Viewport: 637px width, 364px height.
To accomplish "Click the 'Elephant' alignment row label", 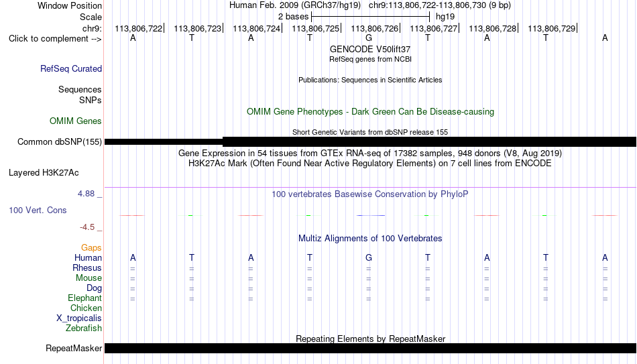I will (x=85, y=298).
